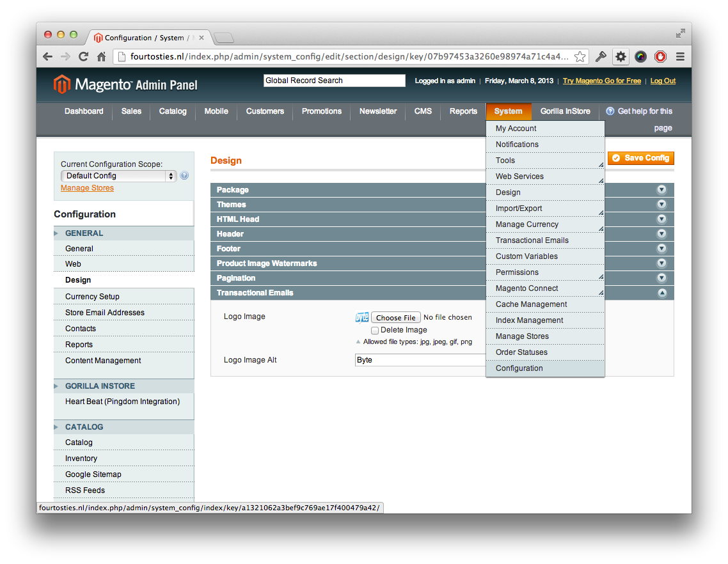Click the Save Config button
The height and width of the screenshot is (564, 728).
pos(640,158)
